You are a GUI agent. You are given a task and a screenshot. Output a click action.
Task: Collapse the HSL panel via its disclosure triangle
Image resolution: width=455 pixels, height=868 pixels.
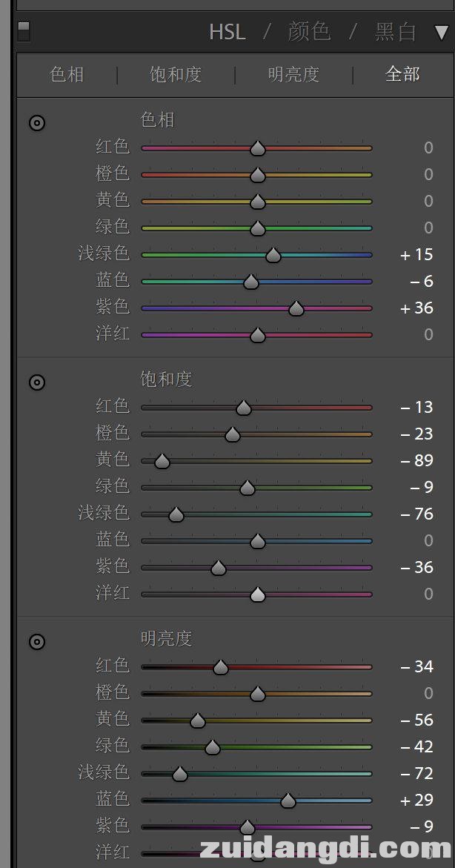(x=442, y=32)
